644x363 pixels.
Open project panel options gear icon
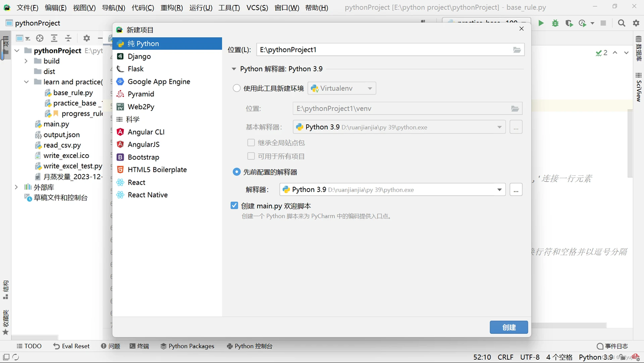point(86,38)
